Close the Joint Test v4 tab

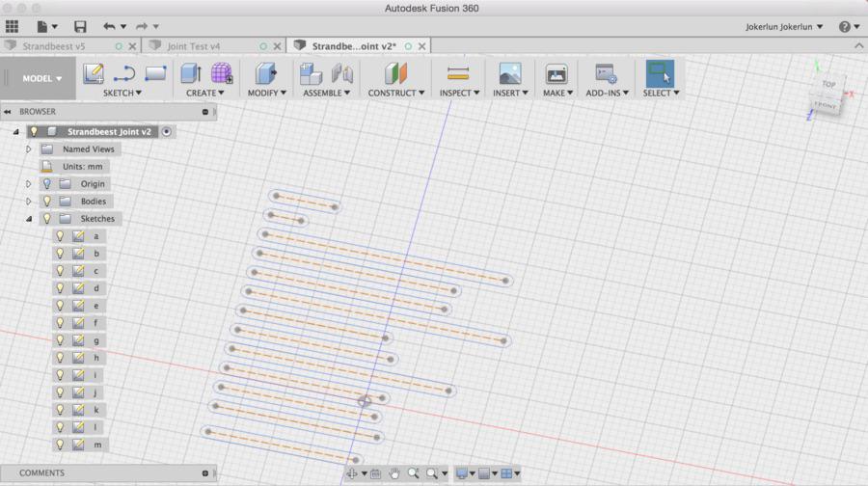tap(278, 46)
